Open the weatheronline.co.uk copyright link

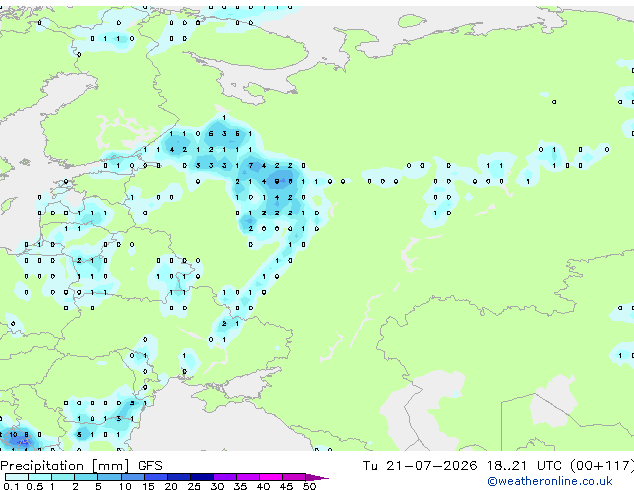click(550, 481)
